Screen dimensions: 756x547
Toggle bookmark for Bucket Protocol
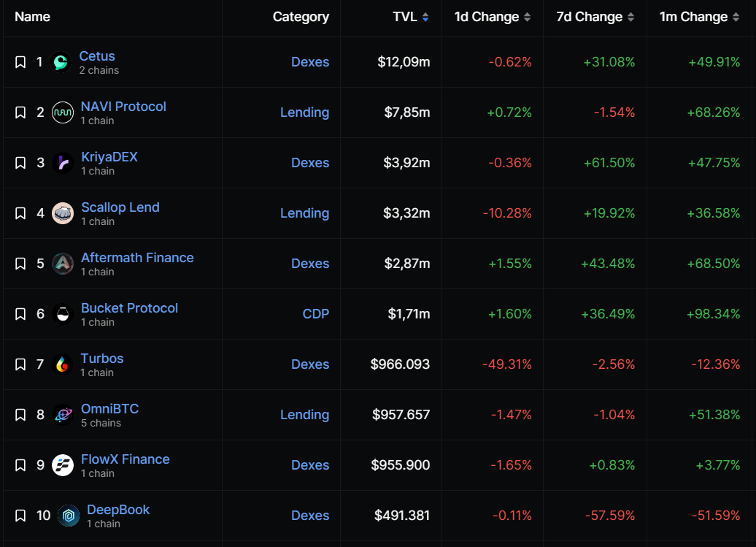[20, 314]
